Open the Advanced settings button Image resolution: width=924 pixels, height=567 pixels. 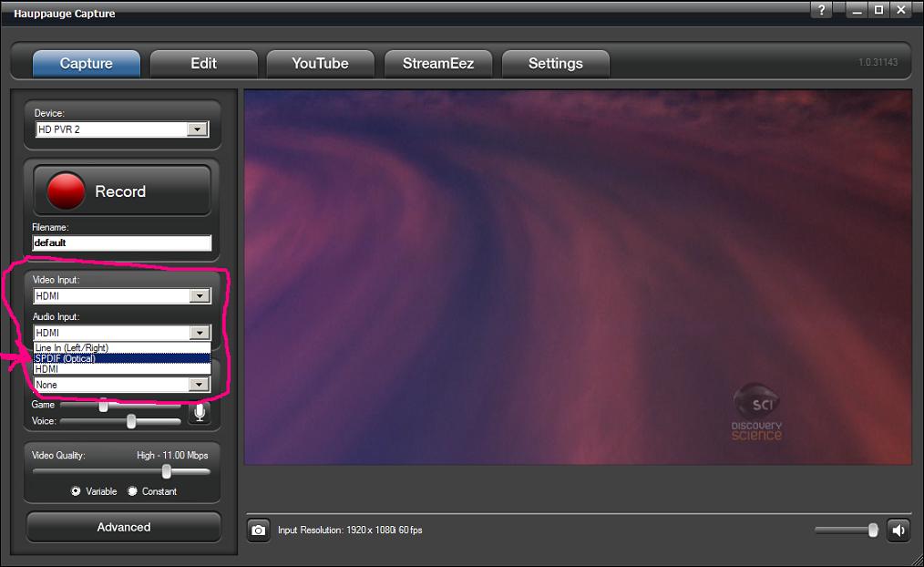tap(124, 527)
